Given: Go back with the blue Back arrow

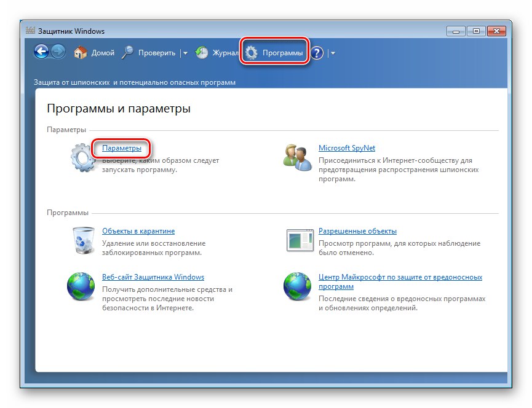Looking at the screenshot, I should click(x=42, y=52).
